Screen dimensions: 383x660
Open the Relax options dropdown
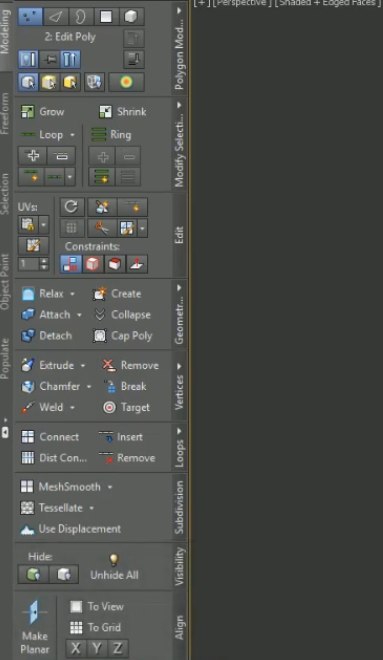click(x=72, y=294)
